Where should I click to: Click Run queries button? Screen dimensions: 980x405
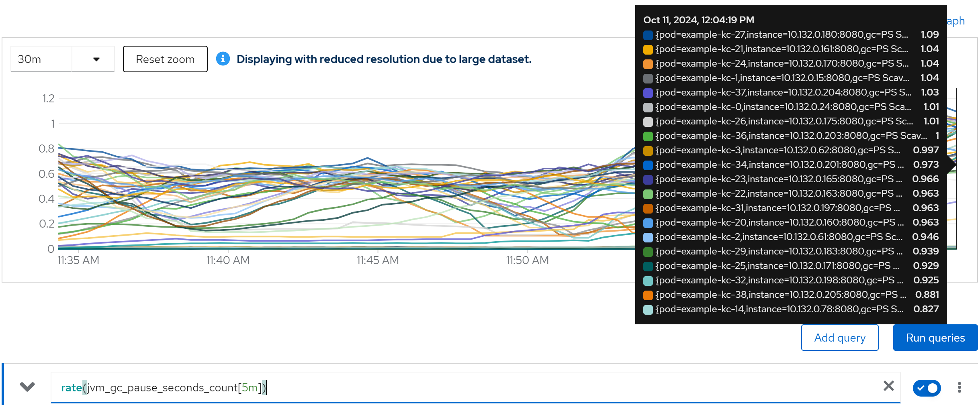[x=935, y=338]
